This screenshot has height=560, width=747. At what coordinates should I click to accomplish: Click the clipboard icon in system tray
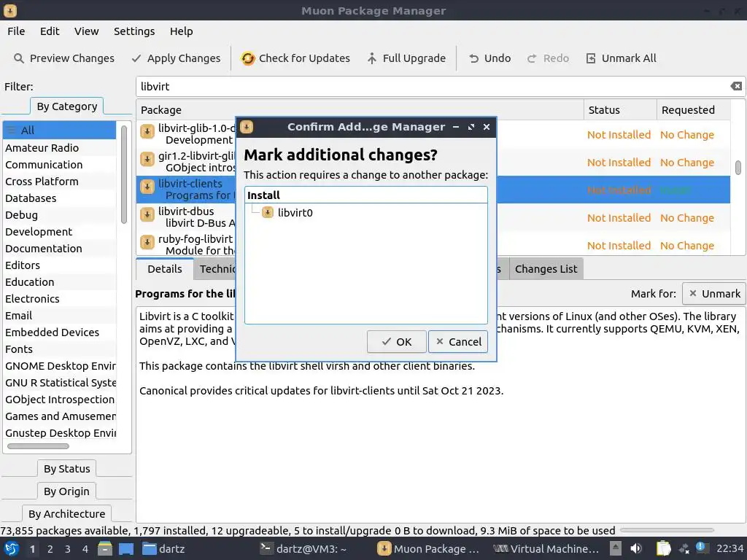pos(663,549)
